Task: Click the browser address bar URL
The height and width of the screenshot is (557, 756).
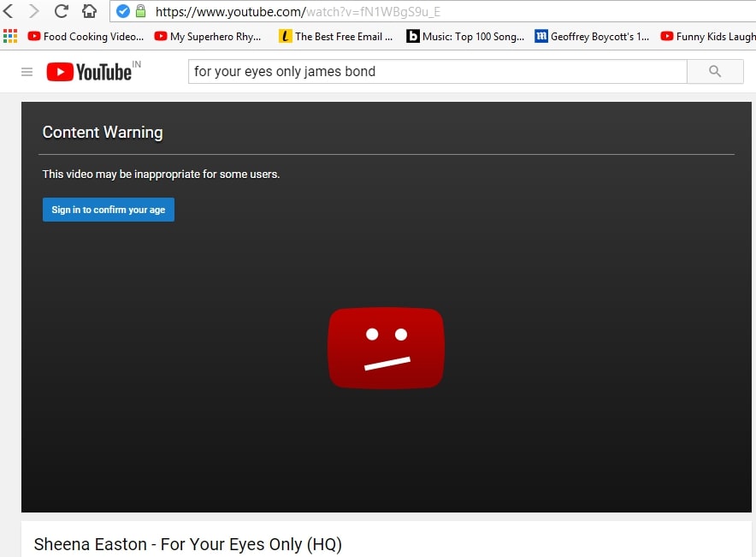Action: point(298,12)
